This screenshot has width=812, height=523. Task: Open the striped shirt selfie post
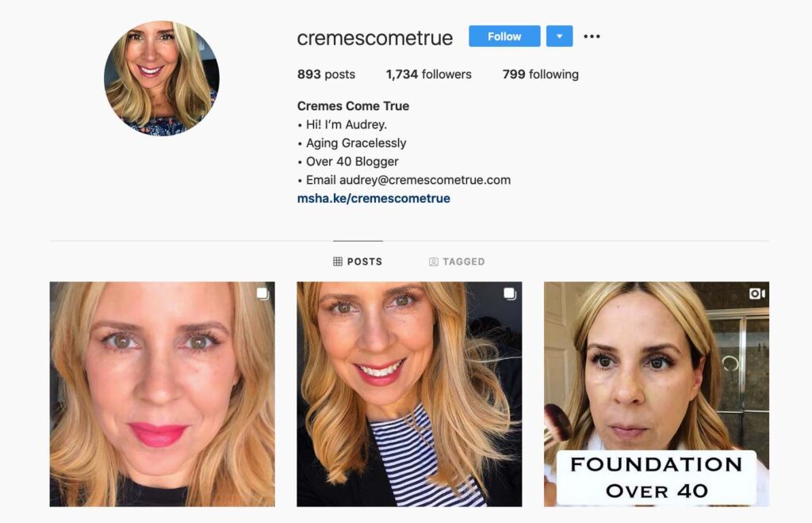(409, 394)
